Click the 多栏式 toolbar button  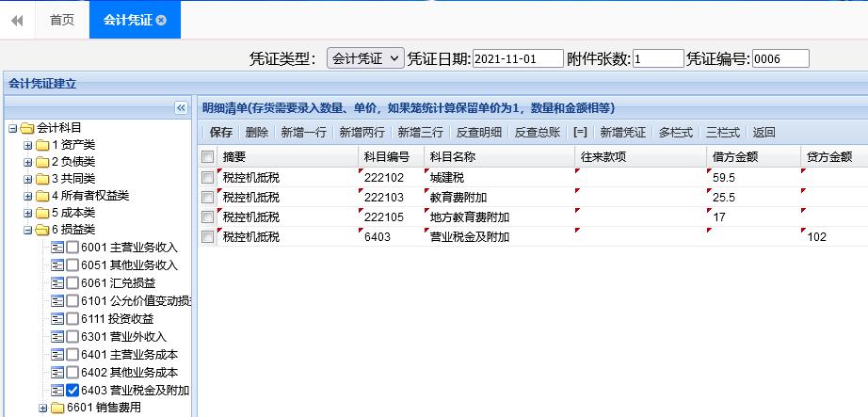675,133
